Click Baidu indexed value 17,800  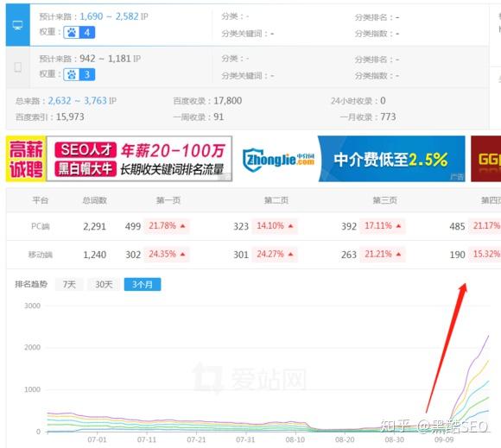[227, 101]
